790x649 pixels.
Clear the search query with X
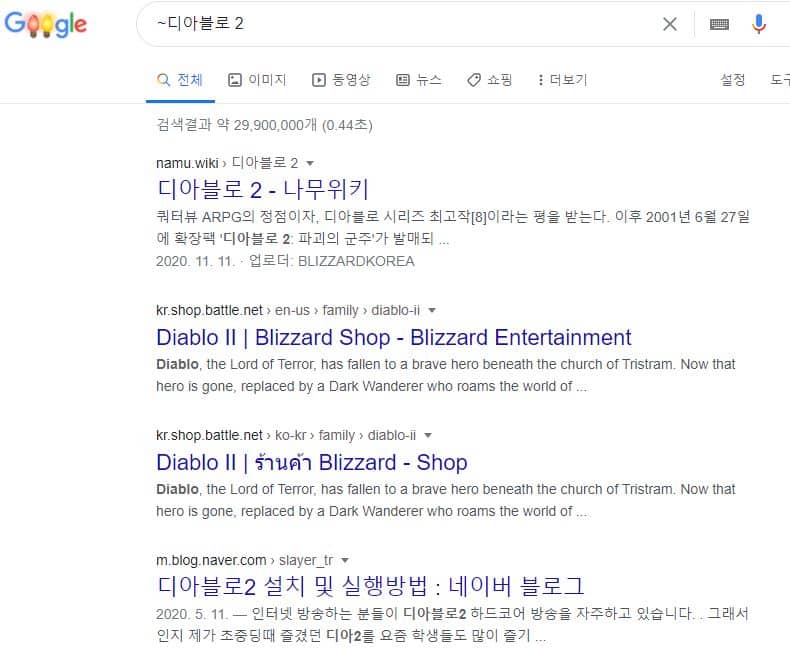pyautogui.click(x=670, y=24)
